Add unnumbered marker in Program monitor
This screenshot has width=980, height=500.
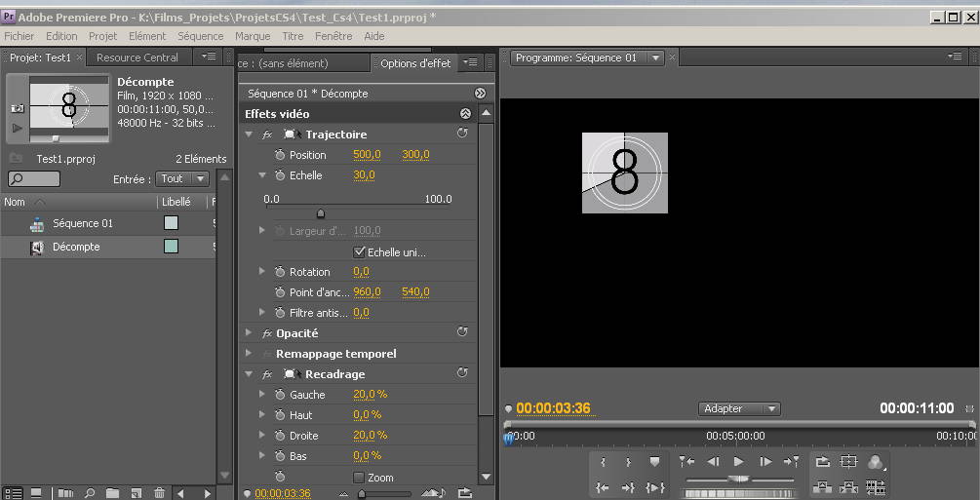654,462
